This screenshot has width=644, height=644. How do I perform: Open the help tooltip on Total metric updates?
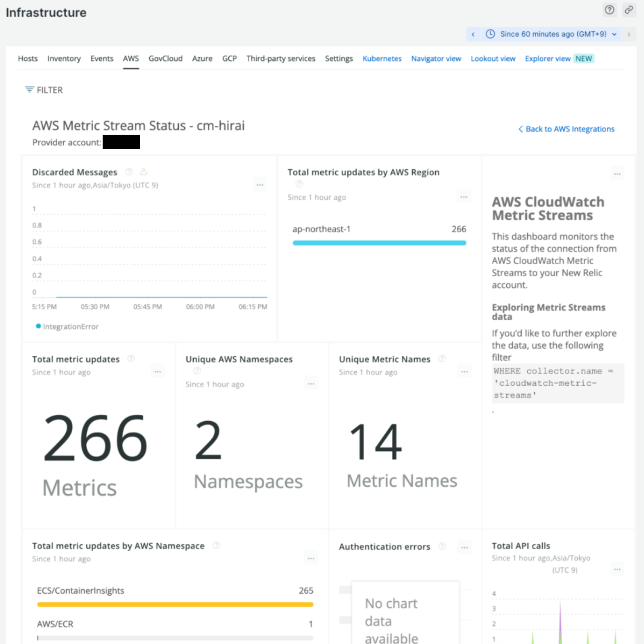[x=131, y=358]
